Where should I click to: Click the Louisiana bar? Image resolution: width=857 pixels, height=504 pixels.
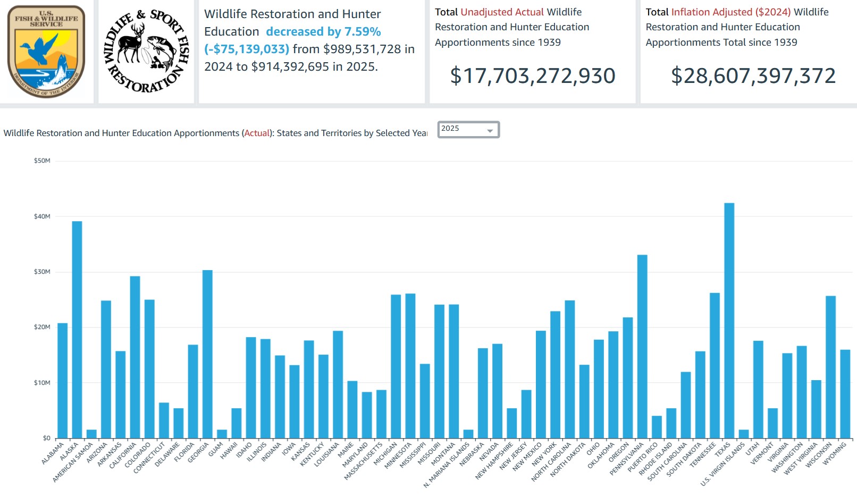point(338,385)
